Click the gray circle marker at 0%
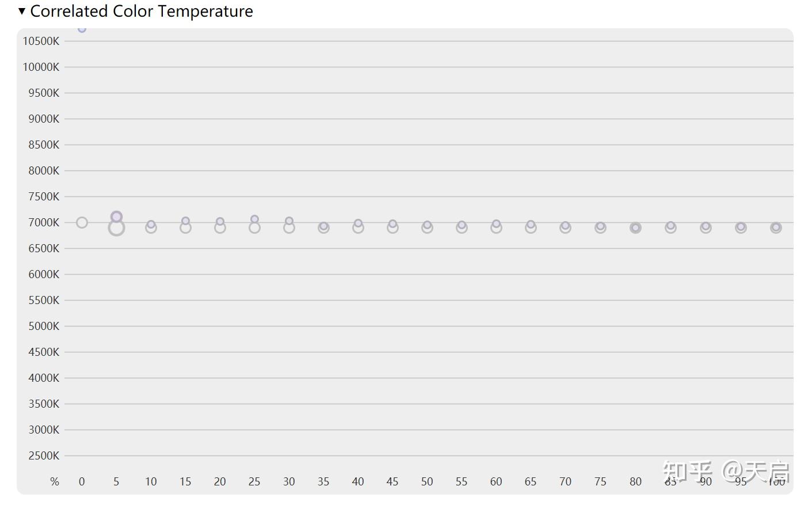Viewport: 812px width, 505px height. pos(82,222)
